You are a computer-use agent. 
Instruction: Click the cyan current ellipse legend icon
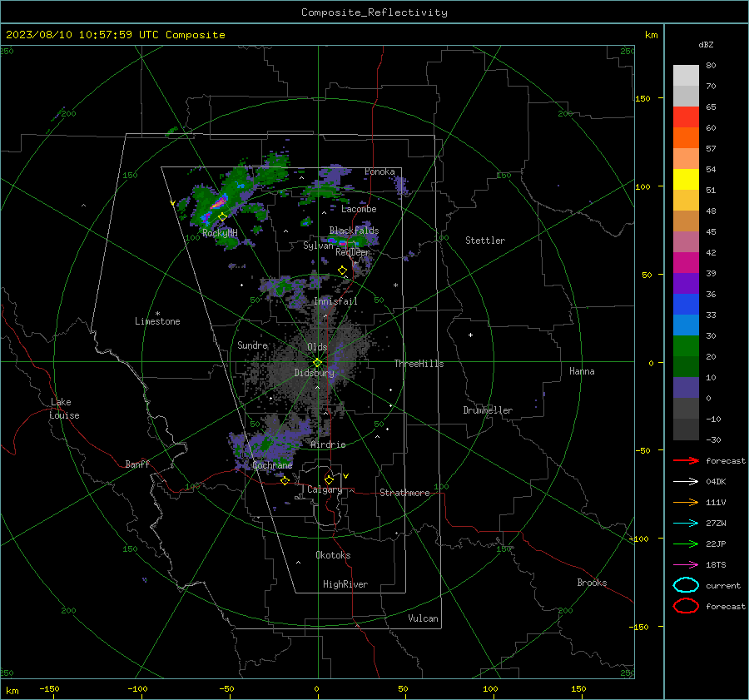click(686, 585)
